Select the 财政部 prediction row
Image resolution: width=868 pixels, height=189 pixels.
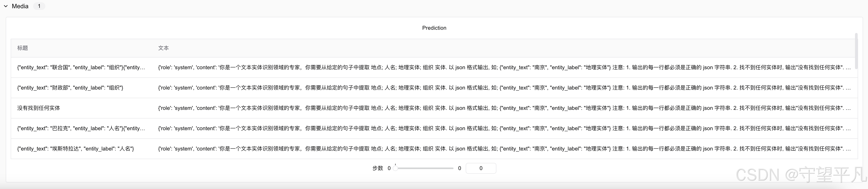coord(81,88)
